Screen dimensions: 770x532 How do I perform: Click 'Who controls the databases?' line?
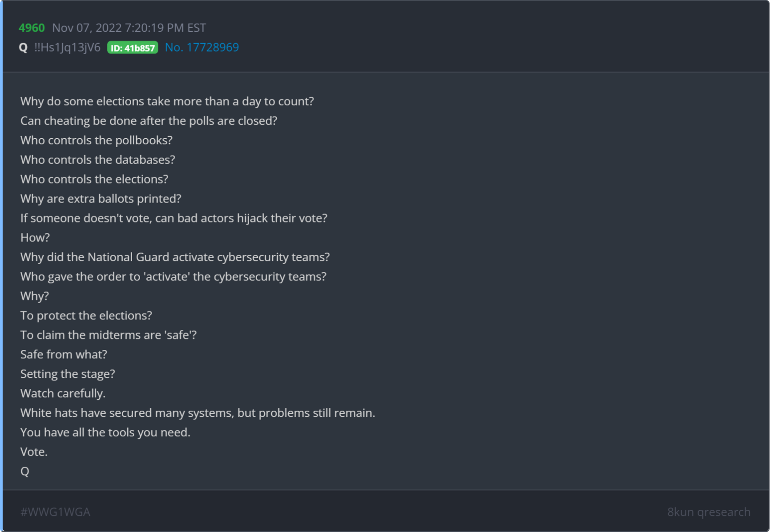point(98,160)
